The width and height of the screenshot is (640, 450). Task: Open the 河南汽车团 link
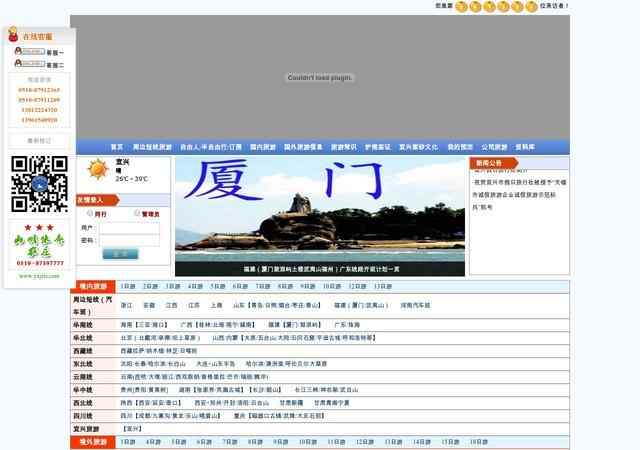point(415,305)
